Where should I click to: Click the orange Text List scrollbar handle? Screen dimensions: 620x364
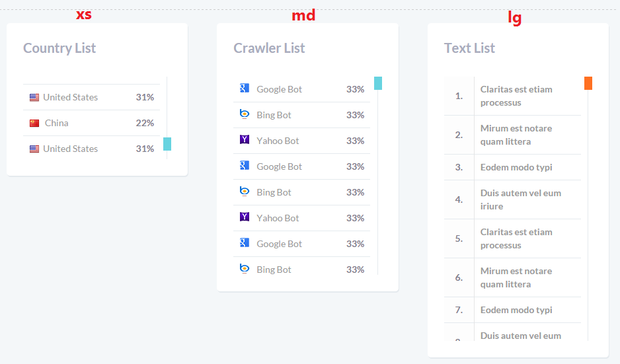coord(588,83)
